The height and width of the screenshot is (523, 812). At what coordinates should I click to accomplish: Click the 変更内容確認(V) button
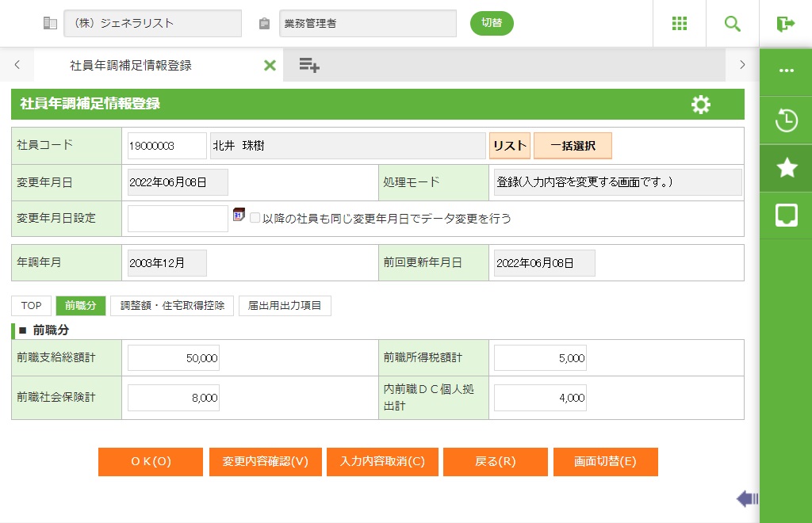(x=265, y=462)
